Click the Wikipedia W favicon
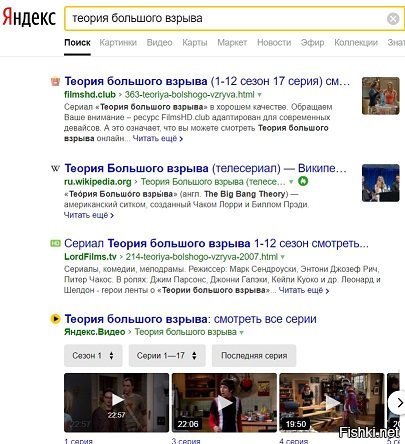 pos(55,168)
